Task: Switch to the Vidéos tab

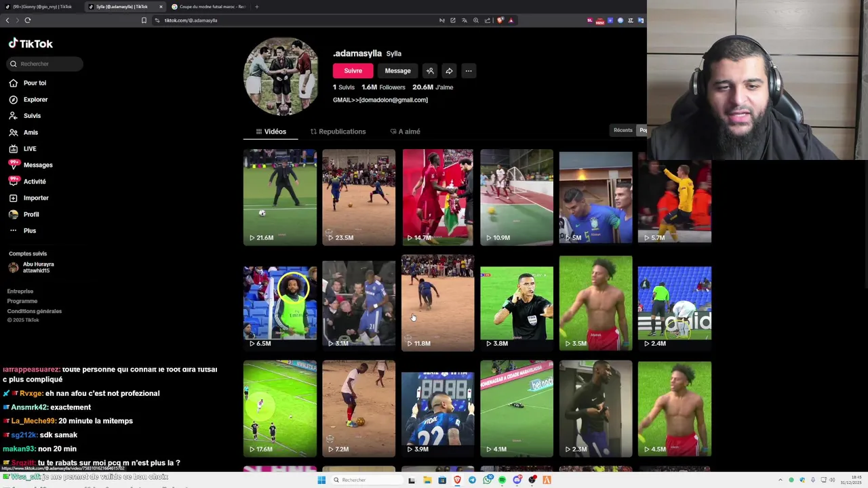Action: point(271,131)
